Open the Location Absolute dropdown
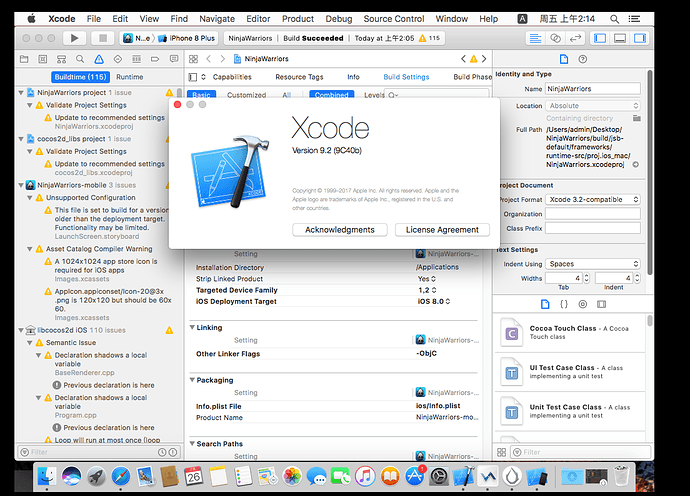 593,106
